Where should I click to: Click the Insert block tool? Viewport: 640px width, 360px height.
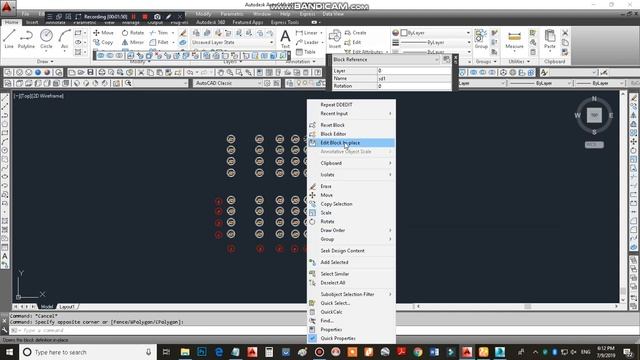(x=335, y=39)
